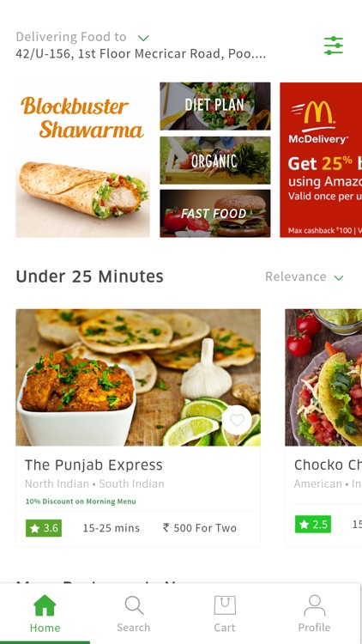
Task: Tap the 10% Discount on Morning Menu offer
Action: (81, 501)
